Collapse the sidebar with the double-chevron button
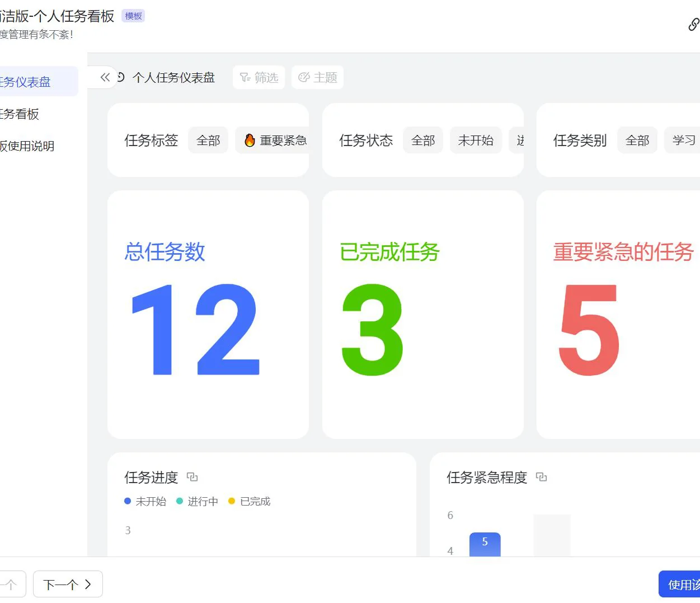 [105, 77]
